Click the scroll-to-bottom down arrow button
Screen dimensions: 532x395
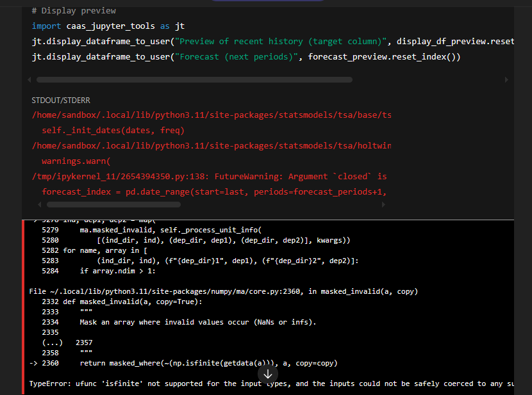[268, 374]
